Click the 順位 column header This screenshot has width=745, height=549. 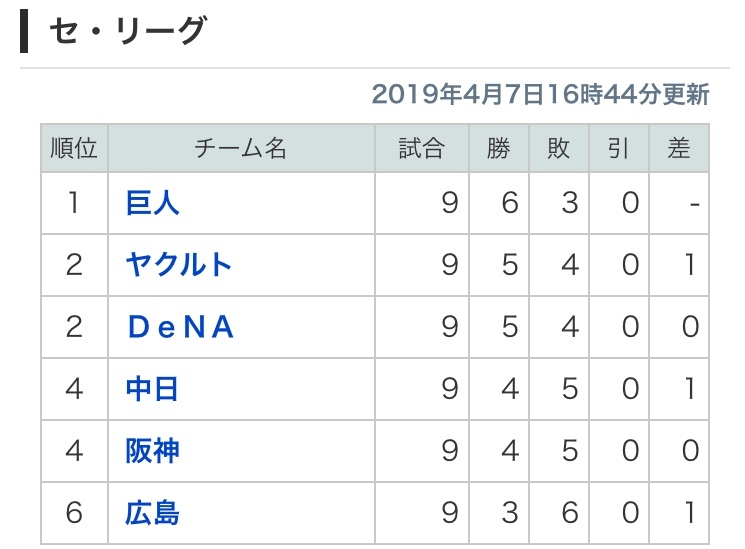74,148
